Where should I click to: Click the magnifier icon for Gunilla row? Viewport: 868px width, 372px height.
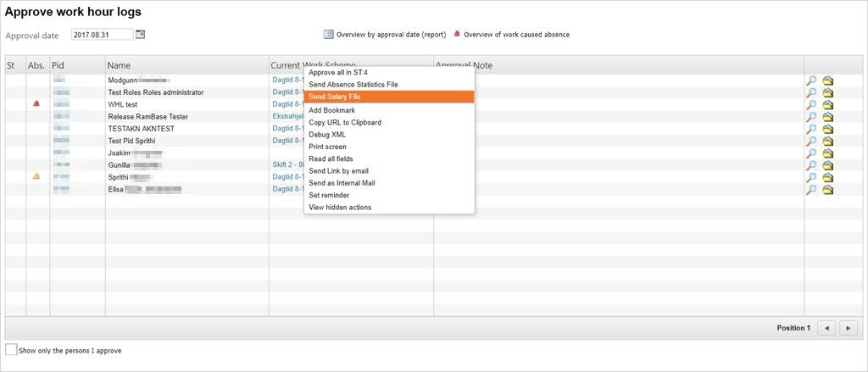pos(811,165)
